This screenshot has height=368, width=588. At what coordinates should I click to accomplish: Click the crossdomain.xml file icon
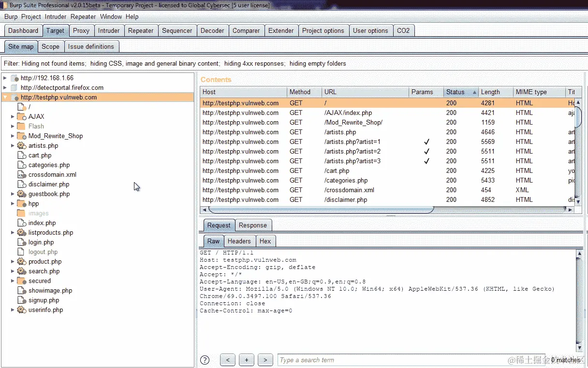[x=21, y=174]
